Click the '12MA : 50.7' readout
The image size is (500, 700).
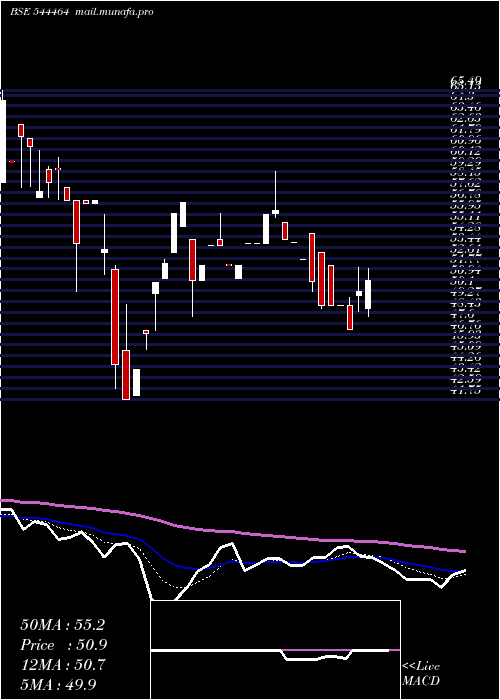62,665
